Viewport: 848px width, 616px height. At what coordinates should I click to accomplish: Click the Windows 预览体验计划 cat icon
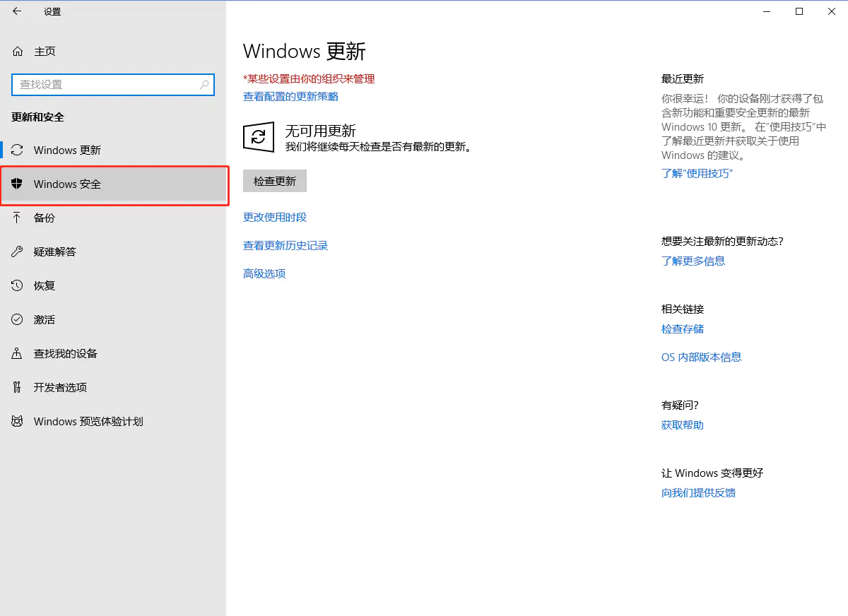click(18, 421)
